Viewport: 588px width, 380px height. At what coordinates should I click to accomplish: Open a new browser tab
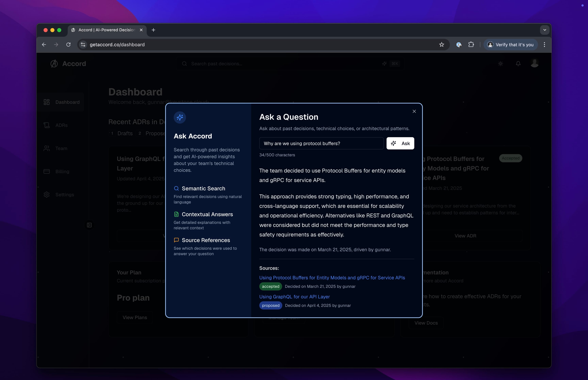click(153, 30)
